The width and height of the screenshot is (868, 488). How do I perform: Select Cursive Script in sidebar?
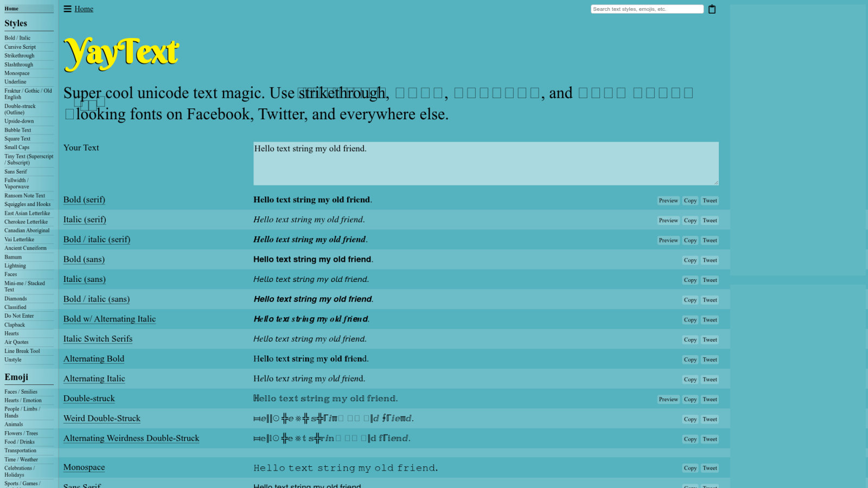20,47
